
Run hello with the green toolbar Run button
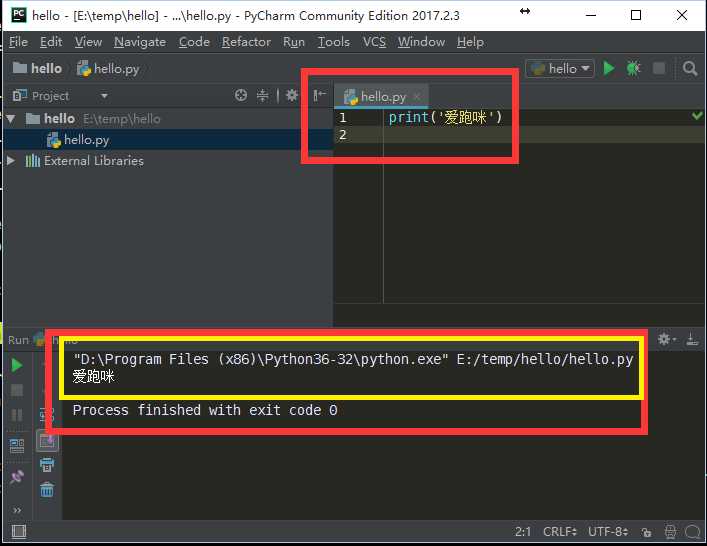[x=609, y=69]
